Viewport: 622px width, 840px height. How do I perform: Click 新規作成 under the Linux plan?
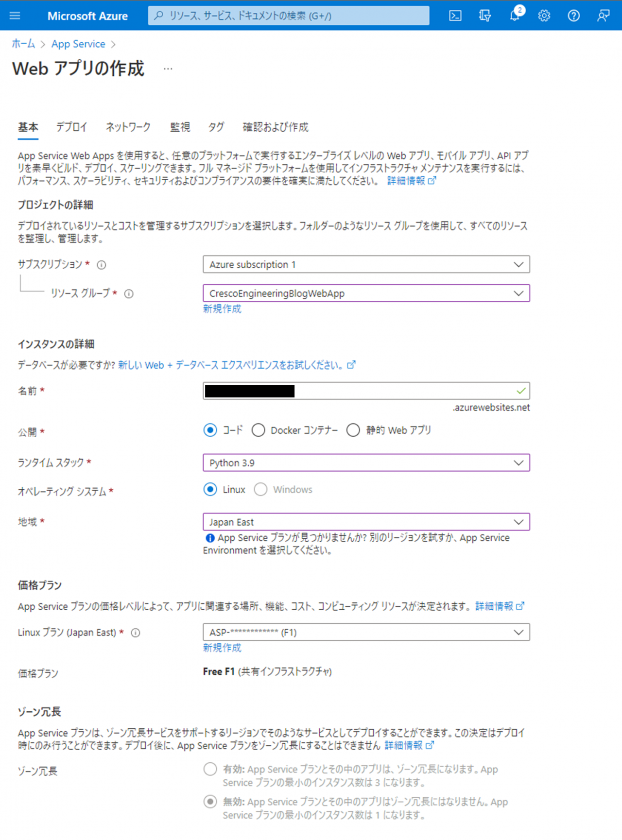222,648
